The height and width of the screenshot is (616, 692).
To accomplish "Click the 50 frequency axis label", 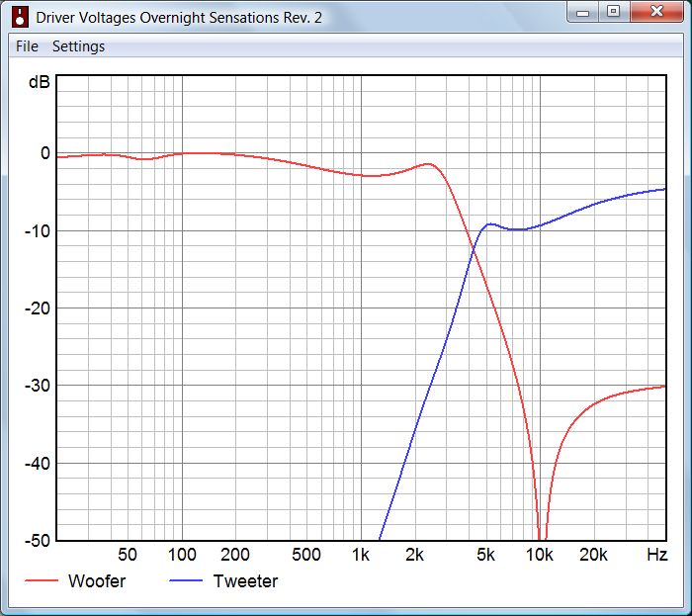I will [128, 555].
